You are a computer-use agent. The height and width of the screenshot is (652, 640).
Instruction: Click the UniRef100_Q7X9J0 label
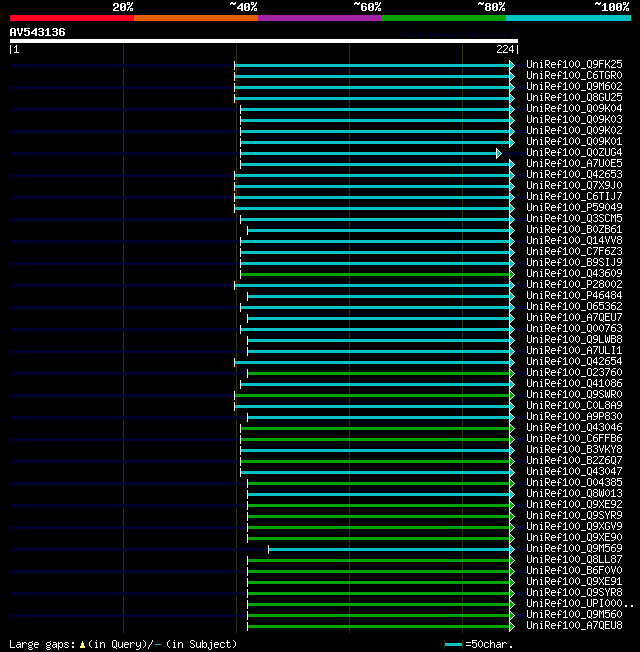point(574,185)
